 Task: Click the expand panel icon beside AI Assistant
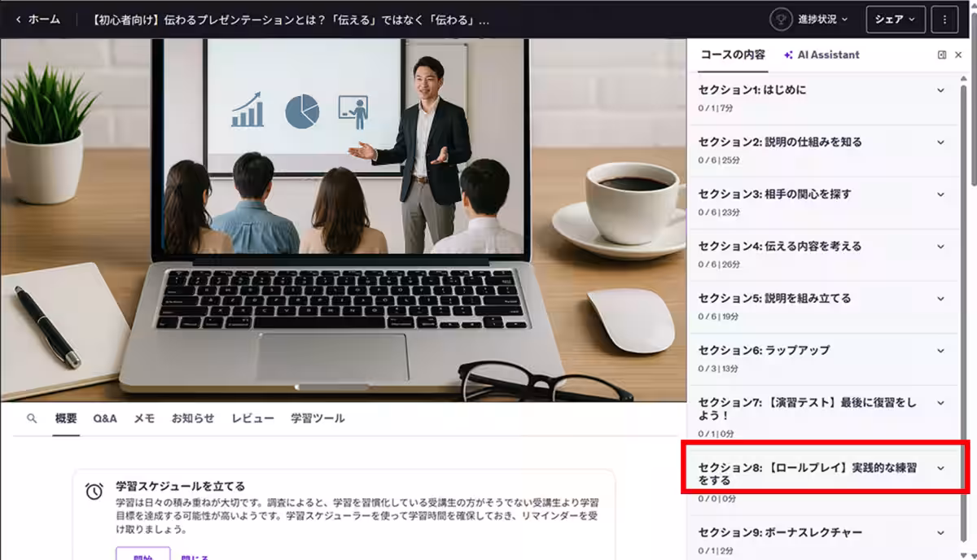coord(941,55)
